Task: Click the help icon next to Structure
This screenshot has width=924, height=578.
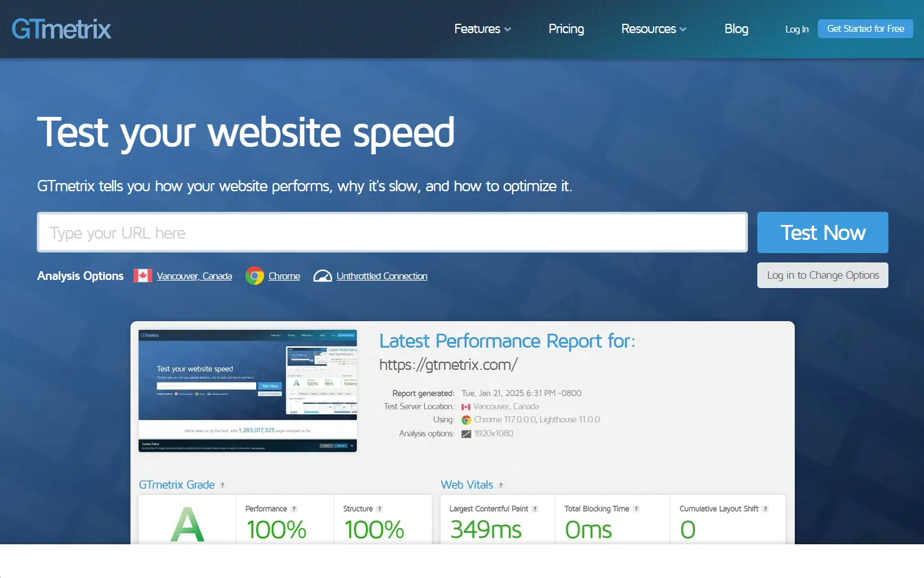Action: tap(380, 509)
